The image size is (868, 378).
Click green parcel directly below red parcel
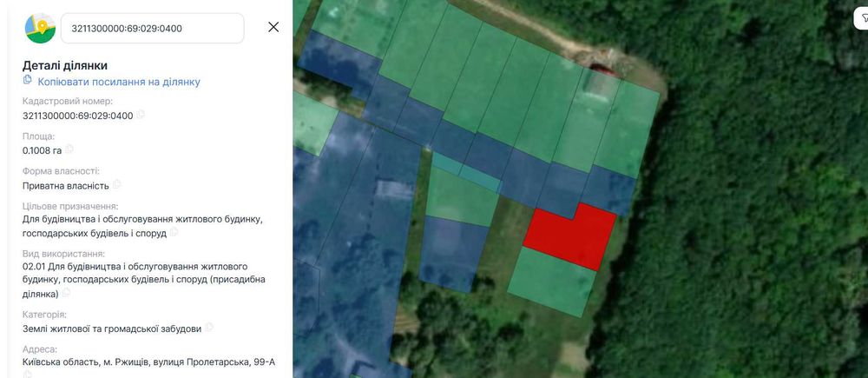pyautogui.click(x=552, y=282)
